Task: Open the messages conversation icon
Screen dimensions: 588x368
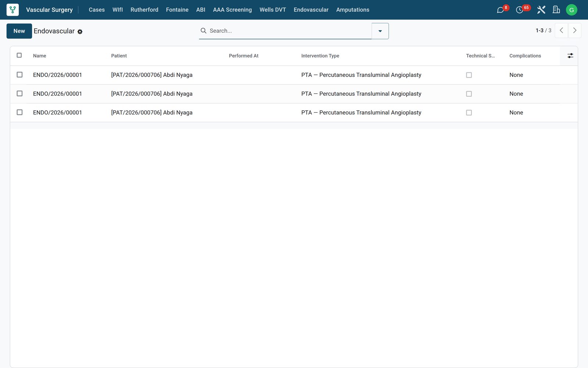Action: point(500,10)
